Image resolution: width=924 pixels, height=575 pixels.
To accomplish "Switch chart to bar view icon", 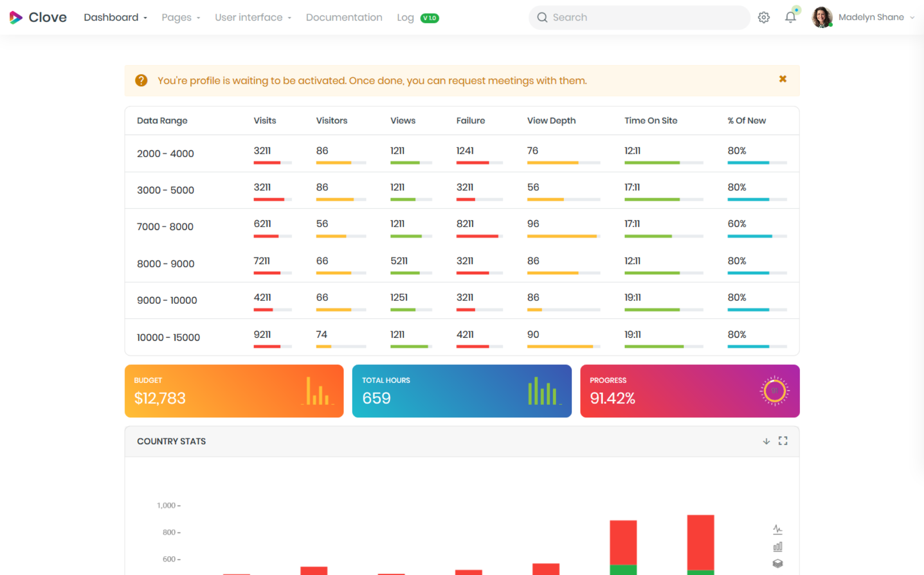I will 778,547.
